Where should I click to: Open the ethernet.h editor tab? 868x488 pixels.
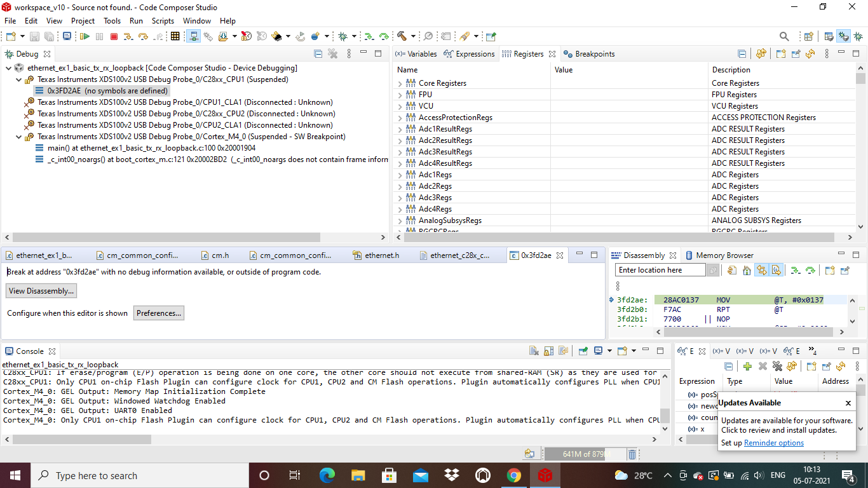(x=377, y=255)
